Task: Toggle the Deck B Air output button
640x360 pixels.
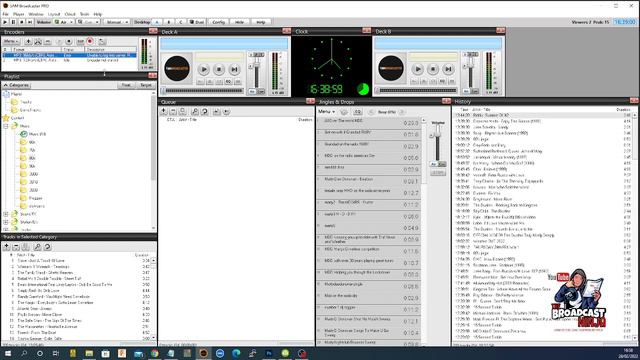Action: coord(466,91)
